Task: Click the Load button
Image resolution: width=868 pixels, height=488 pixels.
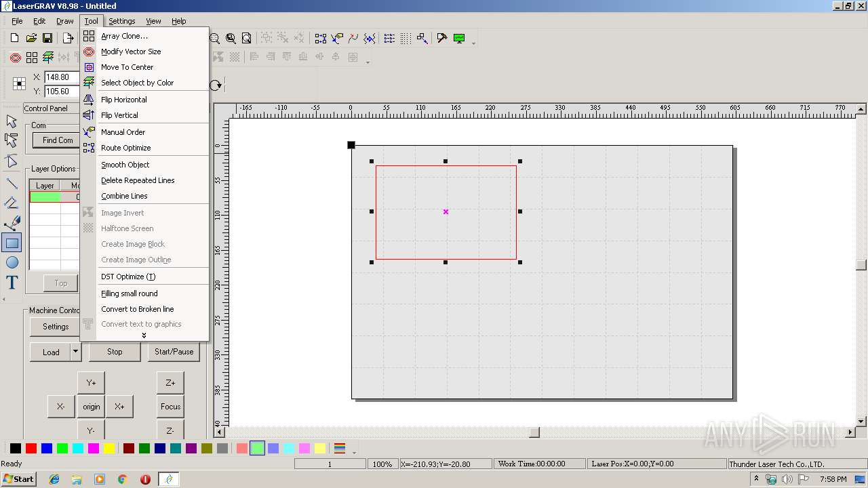Action: coord(51,352)
